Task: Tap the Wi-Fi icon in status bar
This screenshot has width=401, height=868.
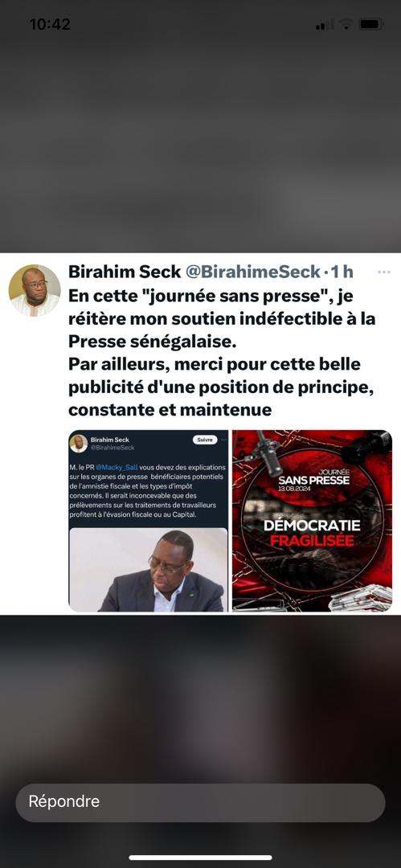Action: [x=346, y=24]
